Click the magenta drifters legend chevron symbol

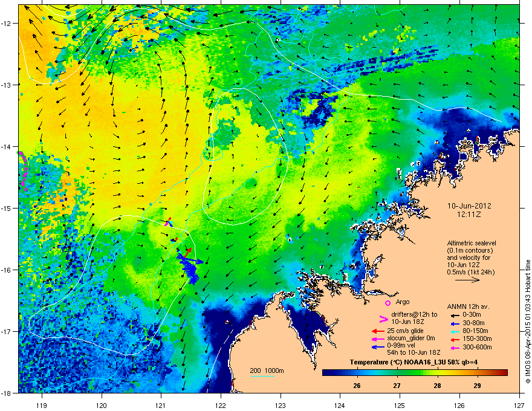click(383, 319)
